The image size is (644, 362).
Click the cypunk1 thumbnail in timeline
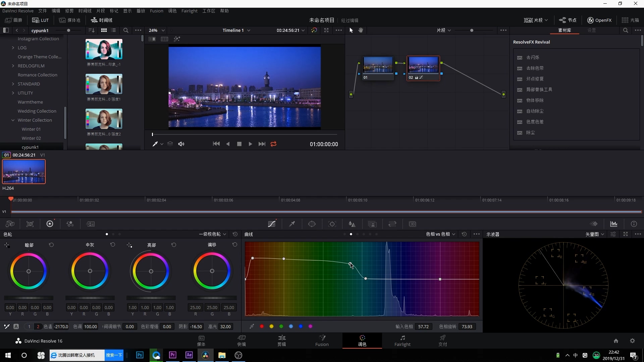point(23,172)
